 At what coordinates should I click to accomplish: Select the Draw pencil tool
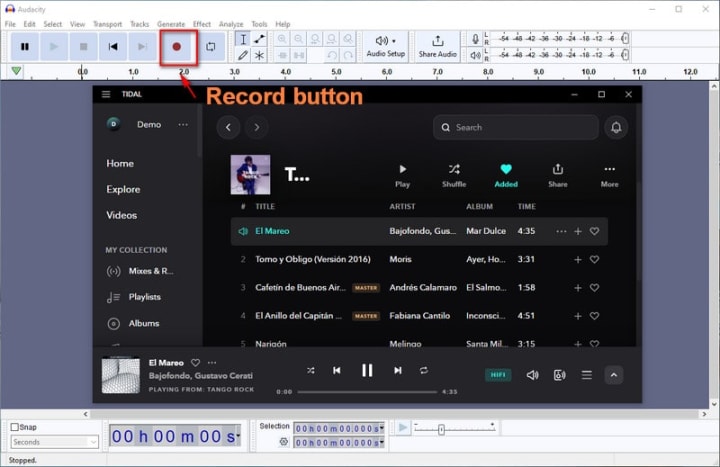243,56
